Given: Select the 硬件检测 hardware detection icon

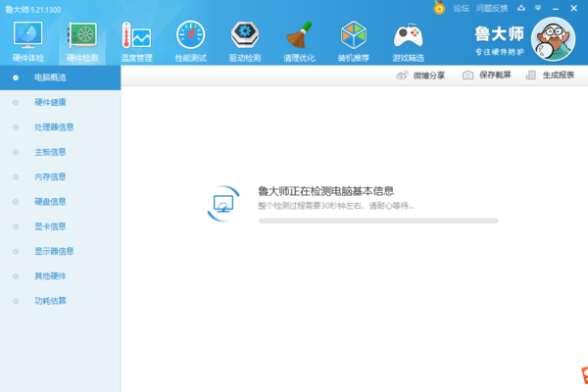Looking at the screenshot, I should tap(81, 39).
